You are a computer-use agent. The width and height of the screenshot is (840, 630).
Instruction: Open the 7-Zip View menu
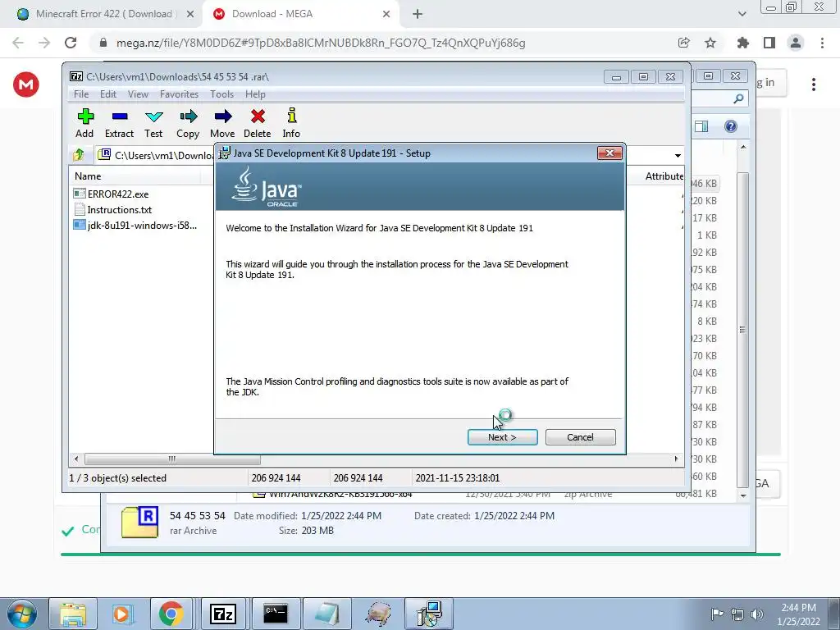(x=138, y=94)
